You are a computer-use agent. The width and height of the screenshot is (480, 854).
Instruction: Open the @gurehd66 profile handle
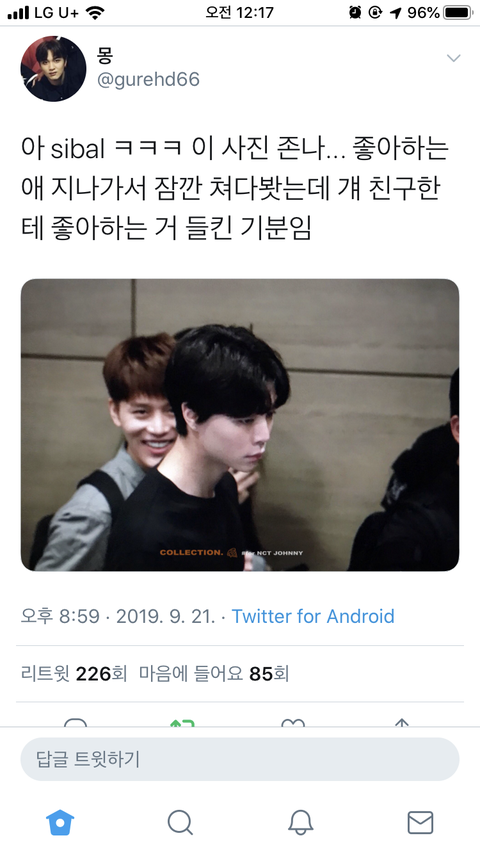coord(148,80)
